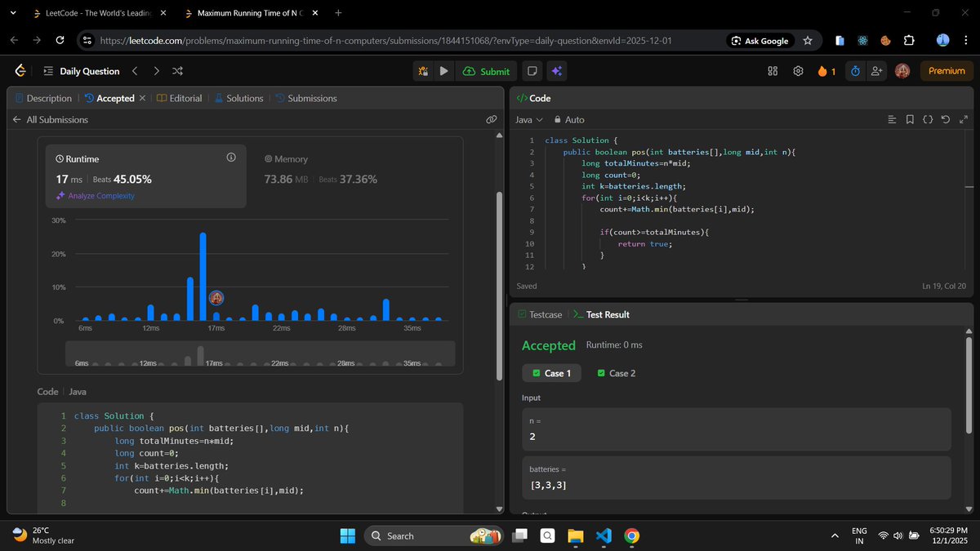Click Analyze Complexity link
Screen dimensions: 980x551
[95, 196]
